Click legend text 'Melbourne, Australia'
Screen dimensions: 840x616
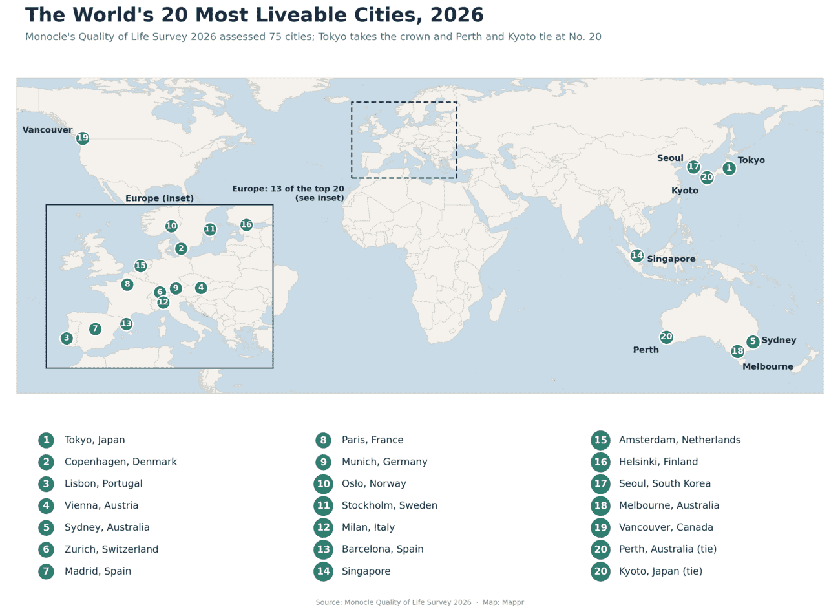[669, 505]
